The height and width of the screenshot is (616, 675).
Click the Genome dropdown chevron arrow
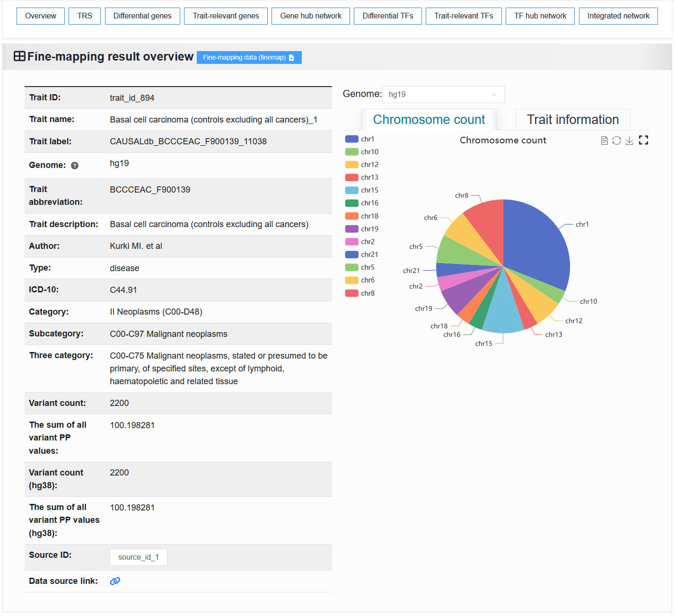coord(494,95)
